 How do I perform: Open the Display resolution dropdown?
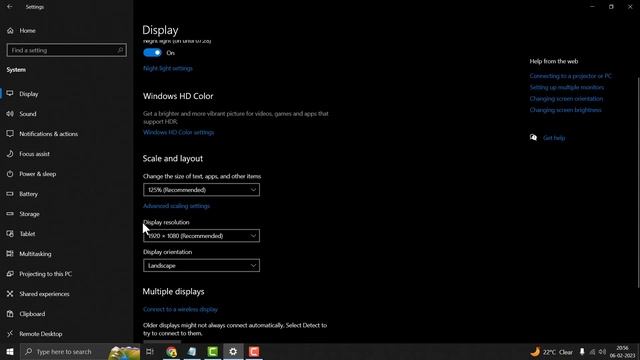pos(201,236)
